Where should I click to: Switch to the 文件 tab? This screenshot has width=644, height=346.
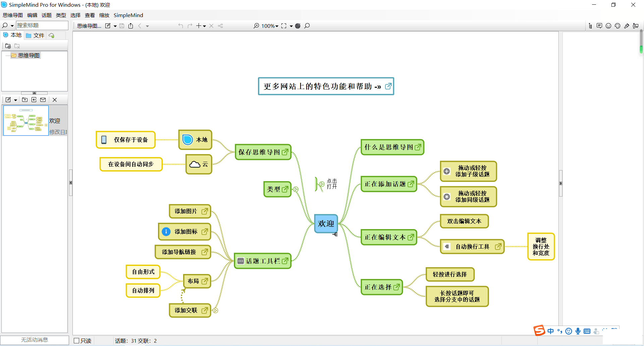click(x=35, y=35)
